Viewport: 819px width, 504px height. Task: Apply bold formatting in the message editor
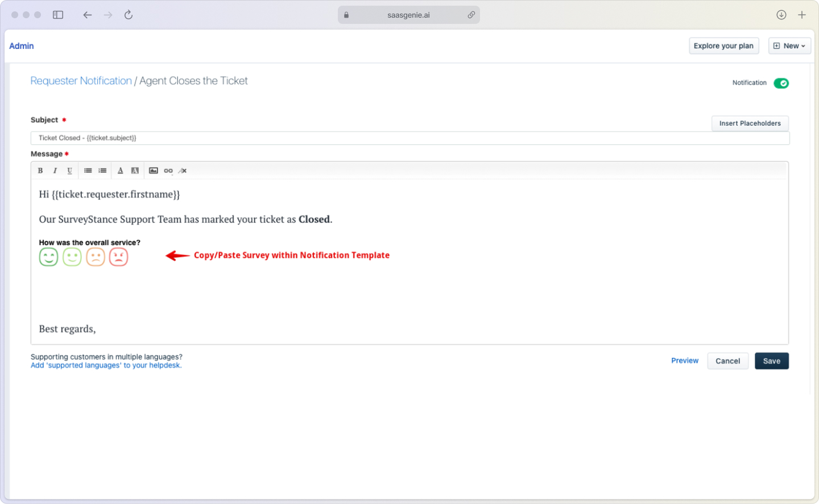pos(40,170)
